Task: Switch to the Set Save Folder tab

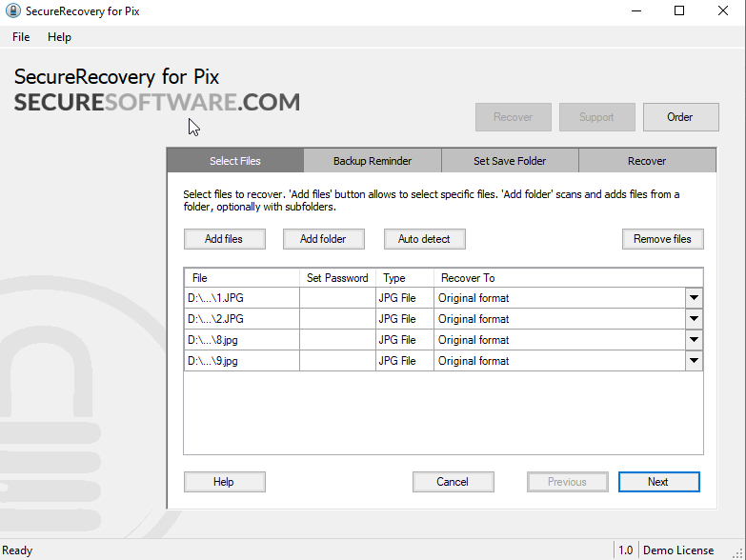Action: tap(510, 161)
